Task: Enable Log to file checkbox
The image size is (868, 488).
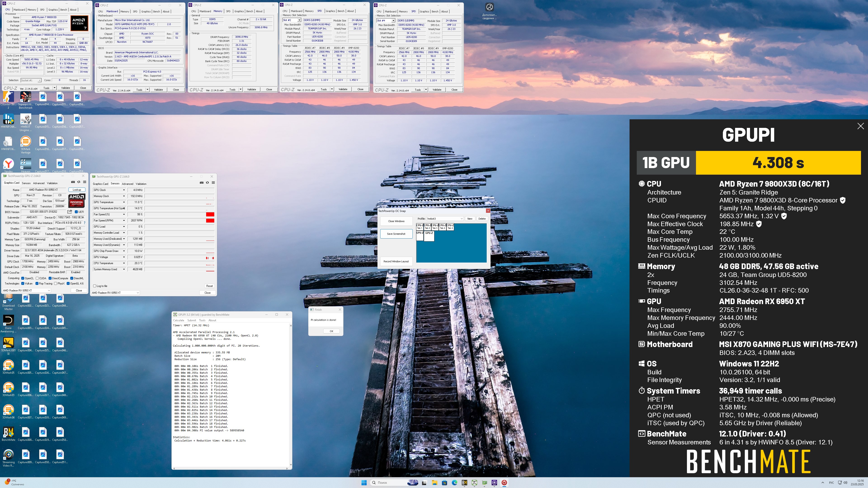Action: tap(95, 286)
